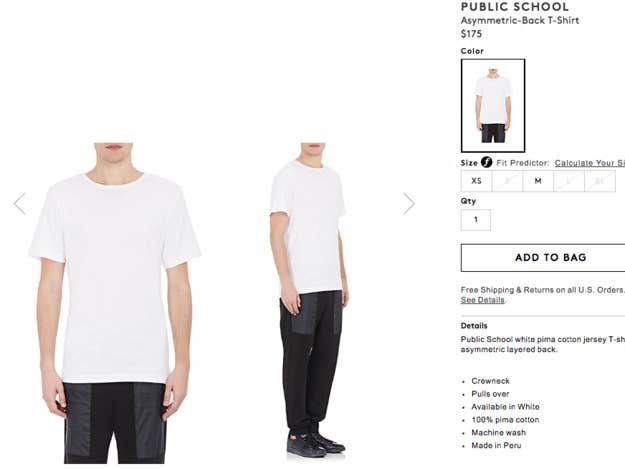Advance to the next product image
This screenshot has height=469, width=625.
pos(409,204)
